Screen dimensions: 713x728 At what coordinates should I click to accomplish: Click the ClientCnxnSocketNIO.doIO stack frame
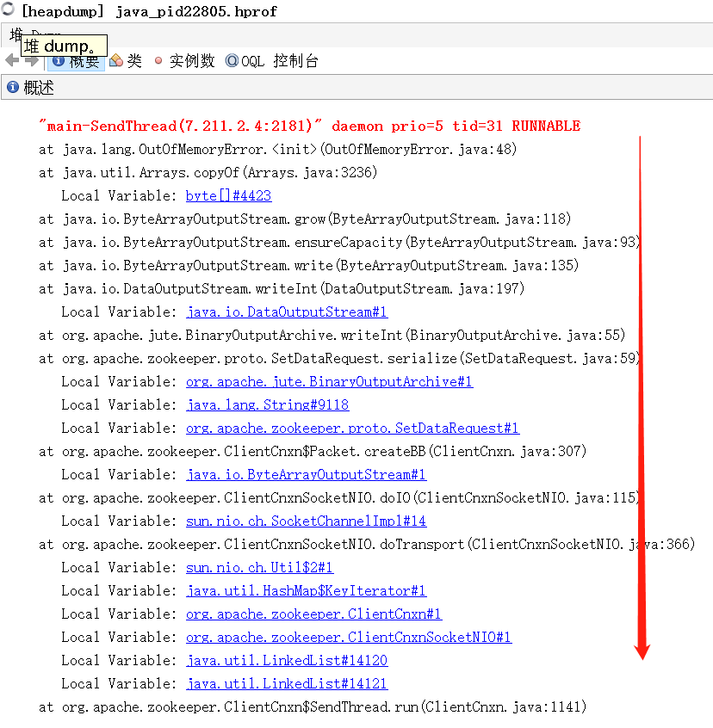(x=339, y=497)
